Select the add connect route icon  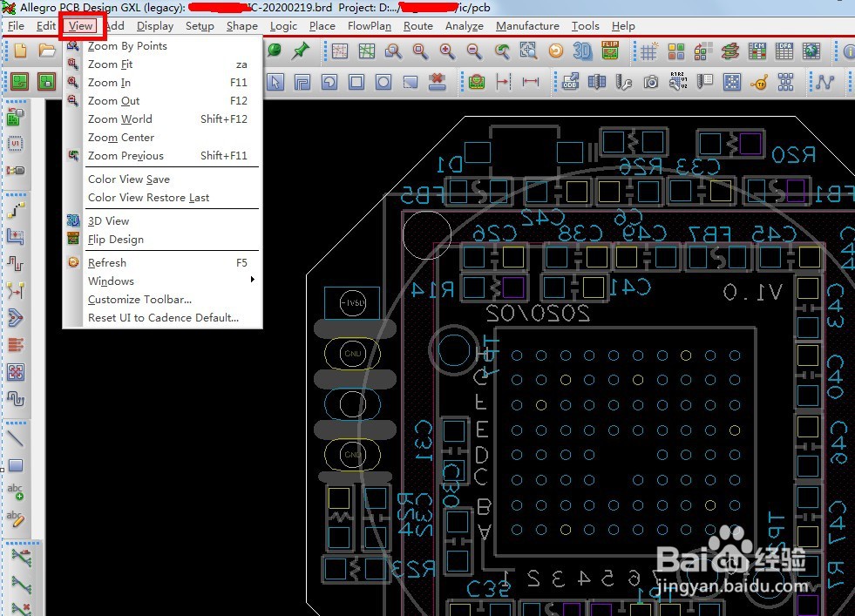pyautogui.click(x=16, y=210)
